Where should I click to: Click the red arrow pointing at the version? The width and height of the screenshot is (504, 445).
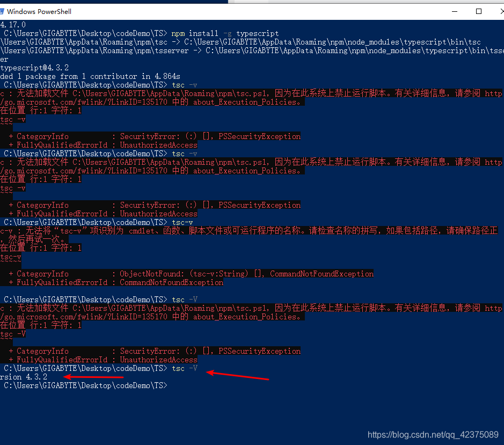tap(94, 377)
